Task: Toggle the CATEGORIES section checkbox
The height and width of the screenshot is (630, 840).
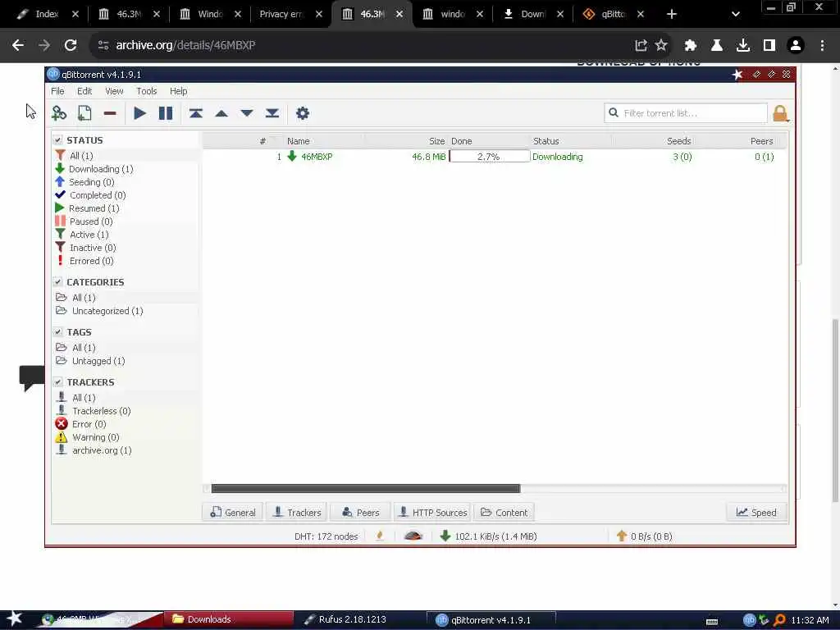Action: (57, 282)
